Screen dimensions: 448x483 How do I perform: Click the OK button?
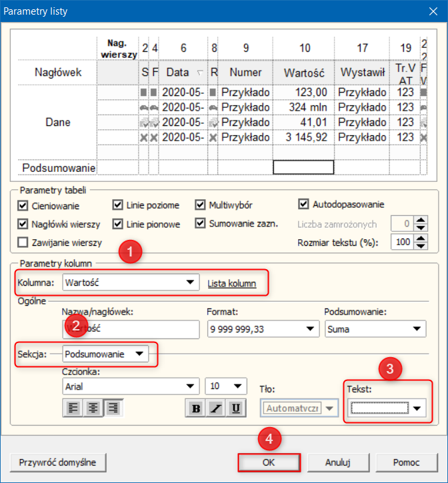point(269,462)
